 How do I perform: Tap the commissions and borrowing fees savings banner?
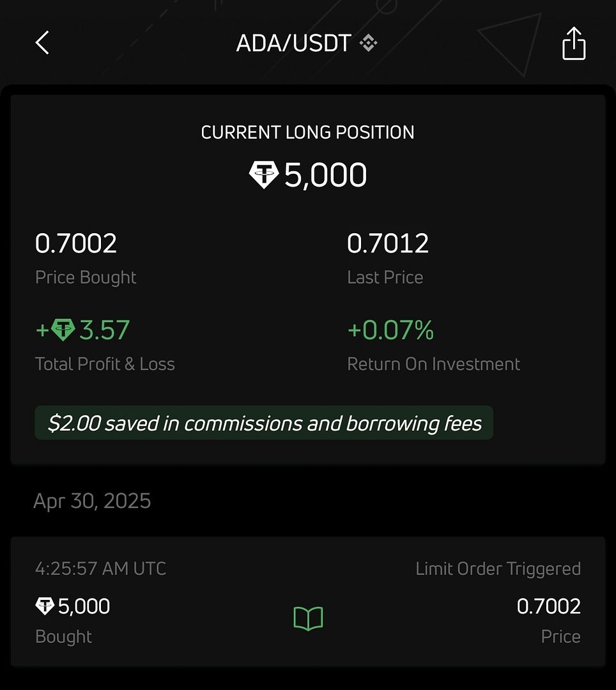point(264,423)
